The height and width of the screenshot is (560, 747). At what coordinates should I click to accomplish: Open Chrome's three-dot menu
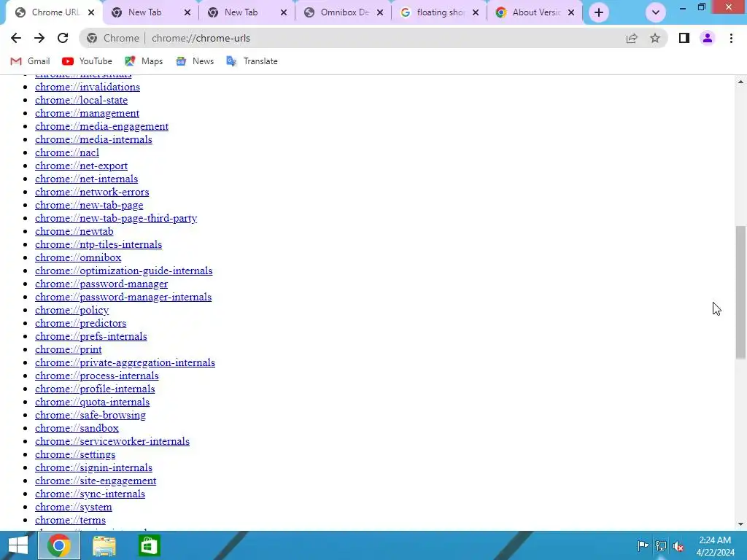pos(731,38)
